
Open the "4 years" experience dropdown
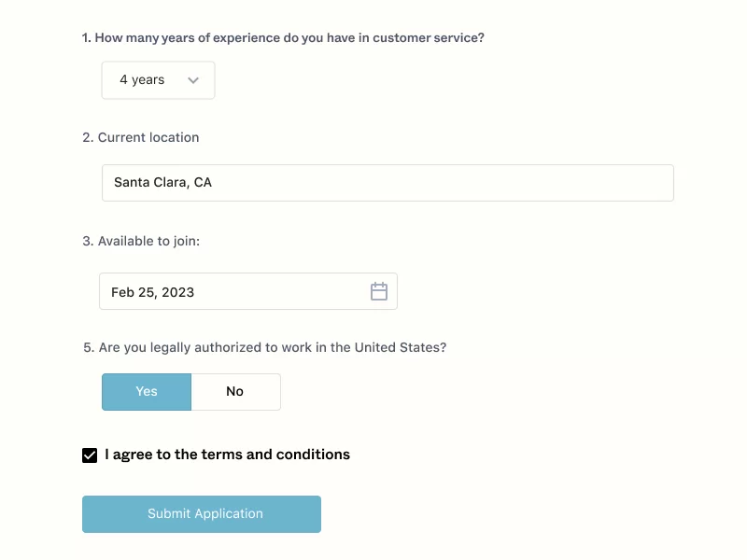pos(158,80)
